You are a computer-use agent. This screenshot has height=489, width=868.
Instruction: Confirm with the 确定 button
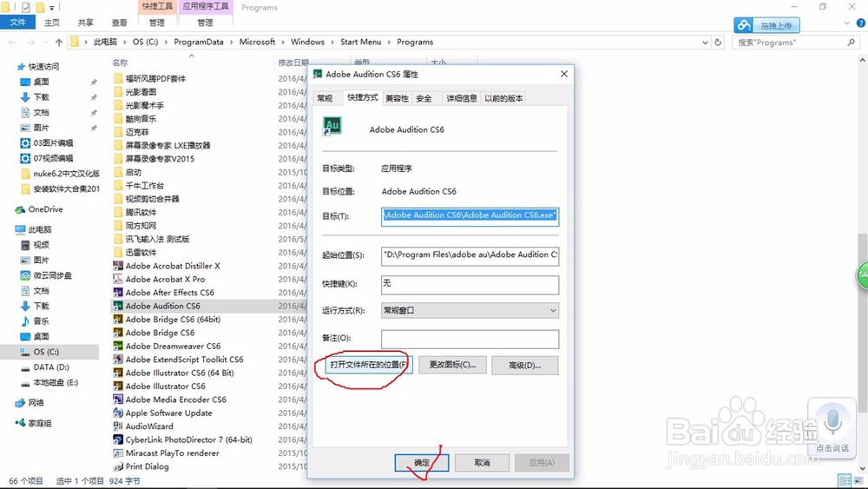pyautogui.click(x=421, y=462)
